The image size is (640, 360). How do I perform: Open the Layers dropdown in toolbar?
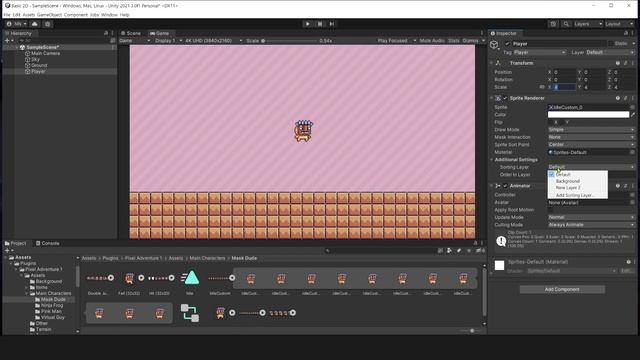tap(588, 24)
